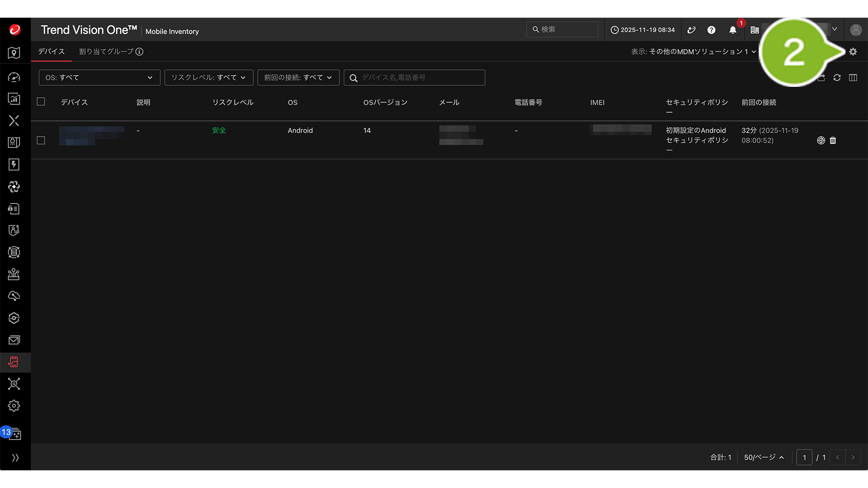Viewport: 868px width, 488px height.
Task: Click the refresh icon above the device table
Action: [x=837, y=78]
